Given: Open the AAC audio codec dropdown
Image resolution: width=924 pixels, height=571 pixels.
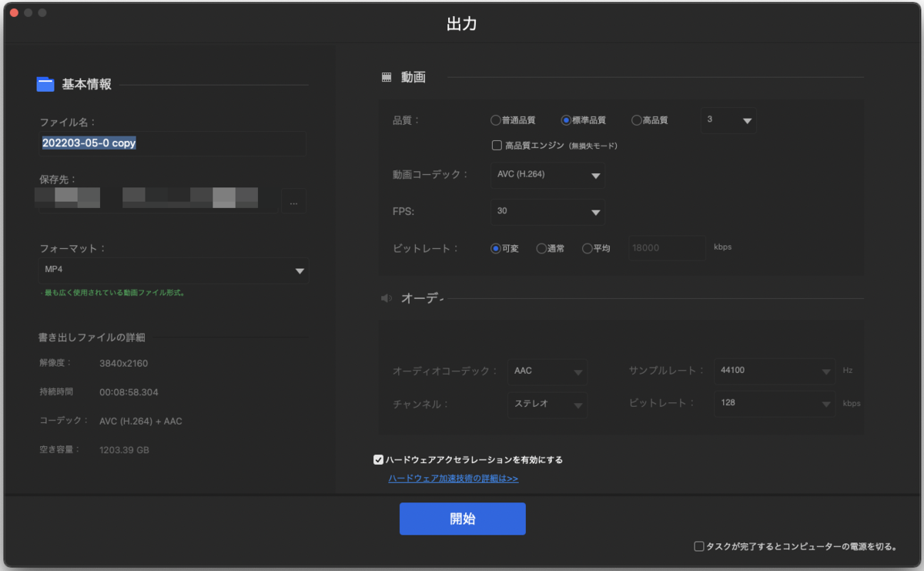Looking at the screenshot, I should click(547, 371).
